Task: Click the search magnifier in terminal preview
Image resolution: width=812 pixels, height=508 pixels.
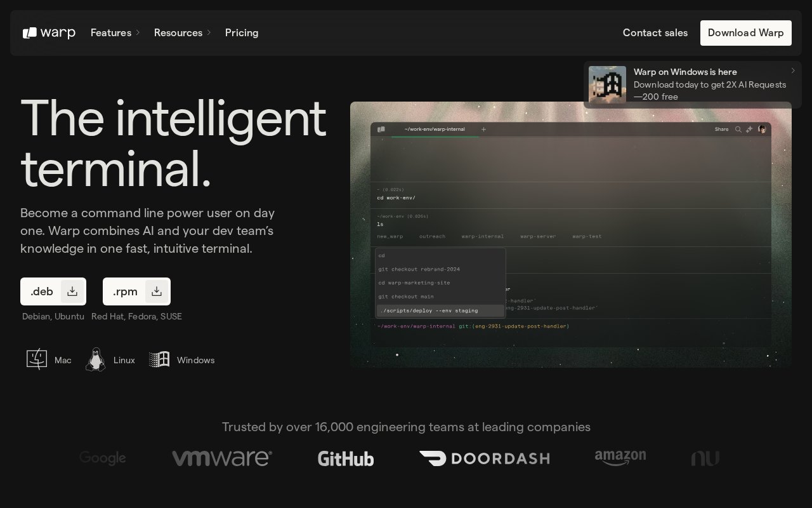Action: point(738,130)
